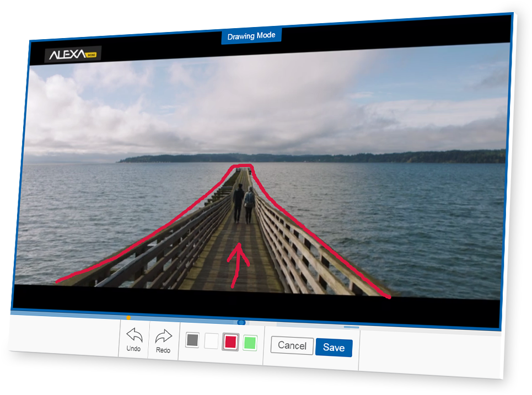Cancel the drawing annotation
This screenshot has height=395, width=532.
292,345
